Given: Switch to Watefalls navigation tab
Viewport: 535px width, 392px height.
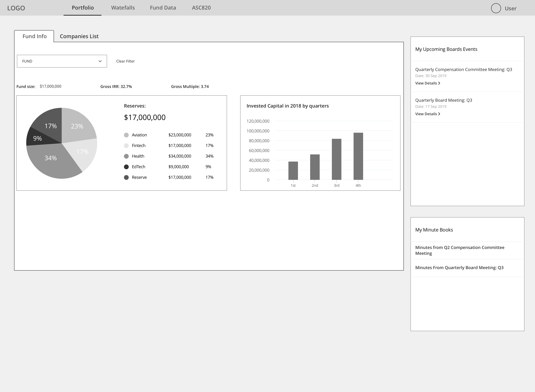Looking at the screenshot, I should click(x=123, y=8).
